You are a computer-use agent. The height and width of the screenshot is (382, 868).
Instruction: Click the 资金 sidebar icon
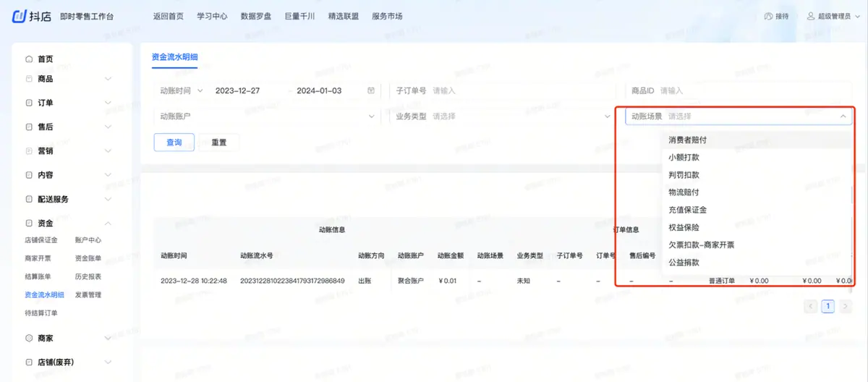click(29, 224)
